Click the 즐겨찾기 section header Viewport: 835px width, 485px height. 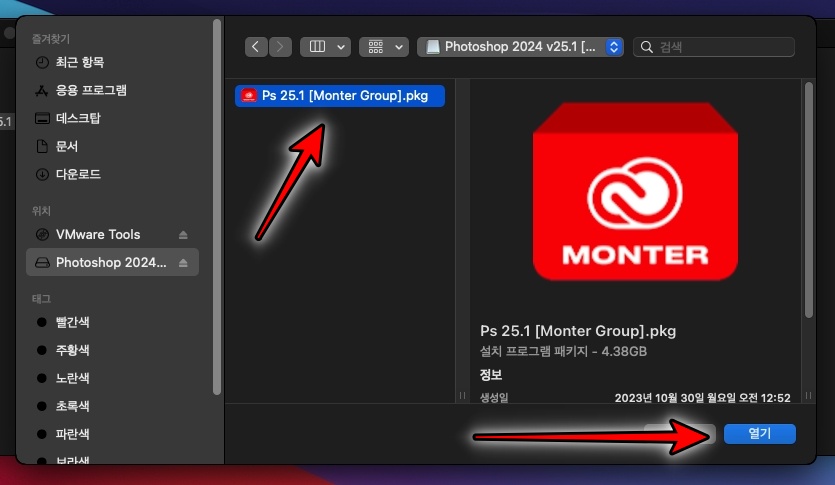tap(51, 38)
